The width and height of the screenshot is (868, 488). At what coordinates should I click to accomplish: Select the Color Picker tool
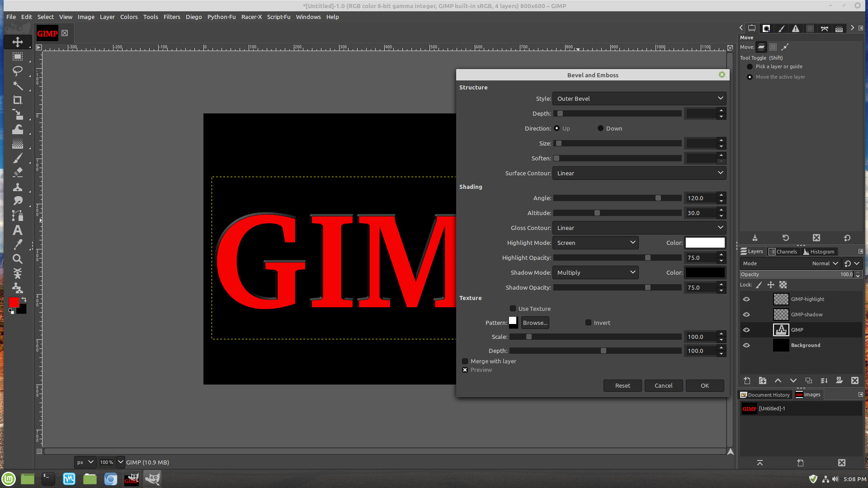pyautogui.click(x=18, y=244)
